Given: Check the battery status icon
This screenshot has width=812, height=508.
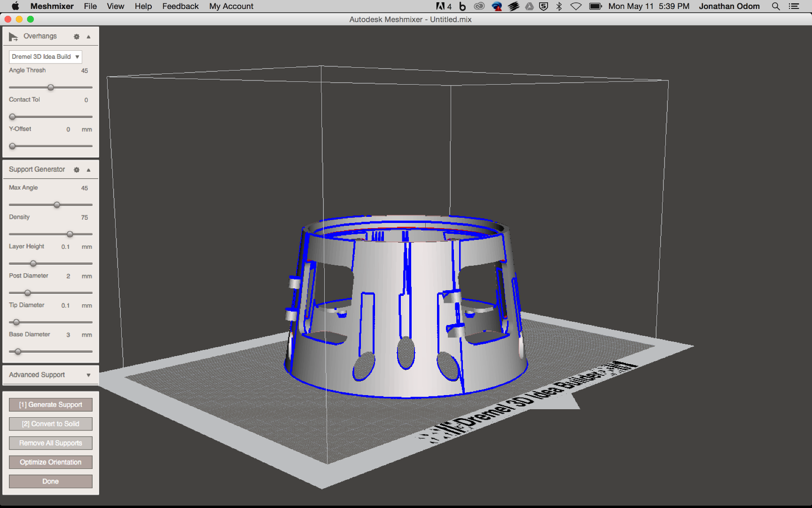Looking at the screenshot, I should coord(595,6).
